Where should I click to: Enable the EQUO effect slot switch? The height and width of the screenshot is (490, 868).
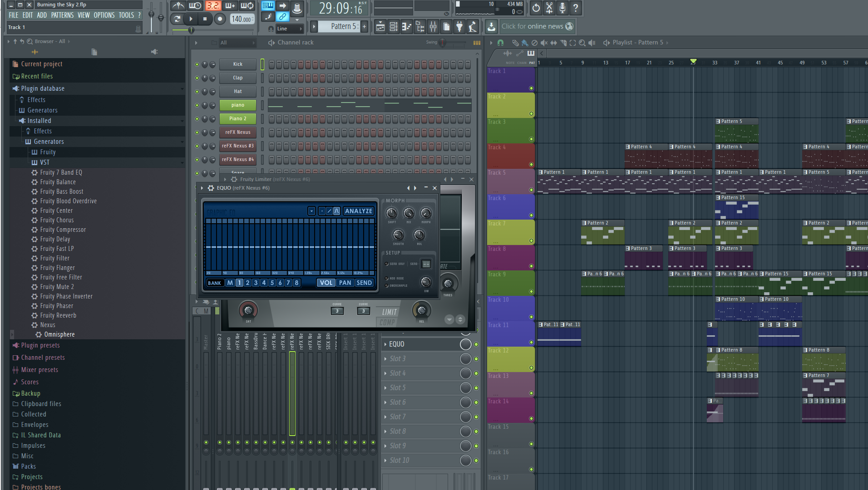(x=475, y=344)
